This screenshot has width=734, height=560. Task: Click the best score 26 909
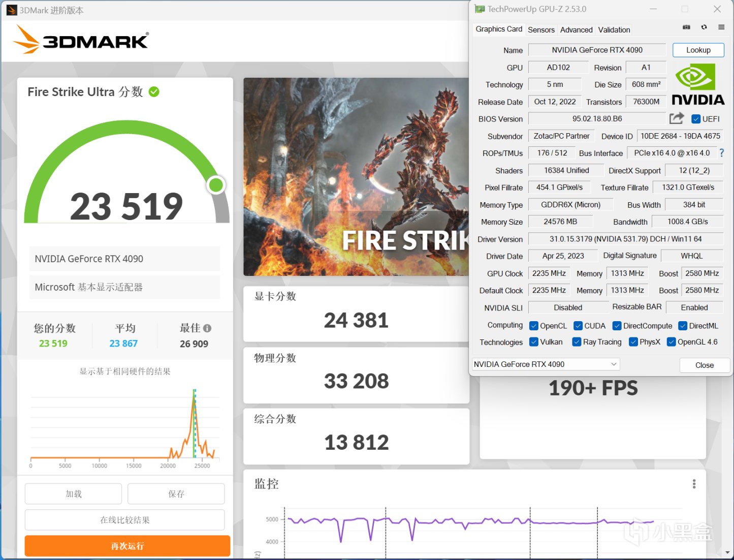[x=194, y=344]
